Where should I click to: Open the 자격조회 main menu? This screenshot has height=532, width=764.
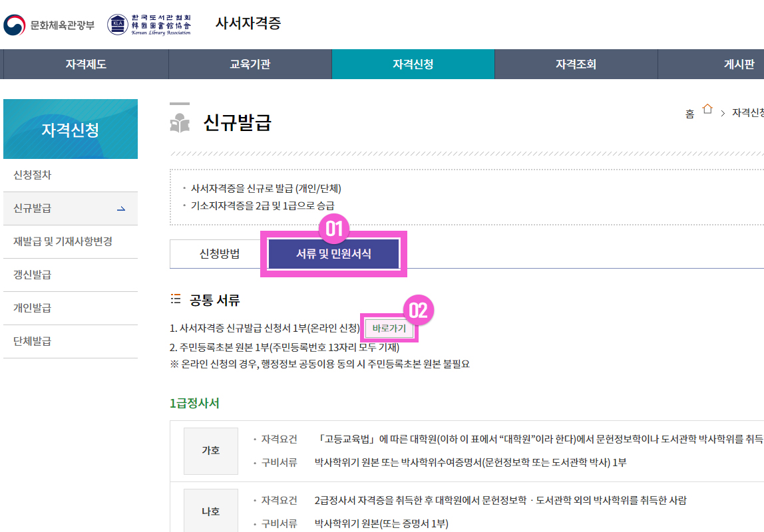click(576, 65)
